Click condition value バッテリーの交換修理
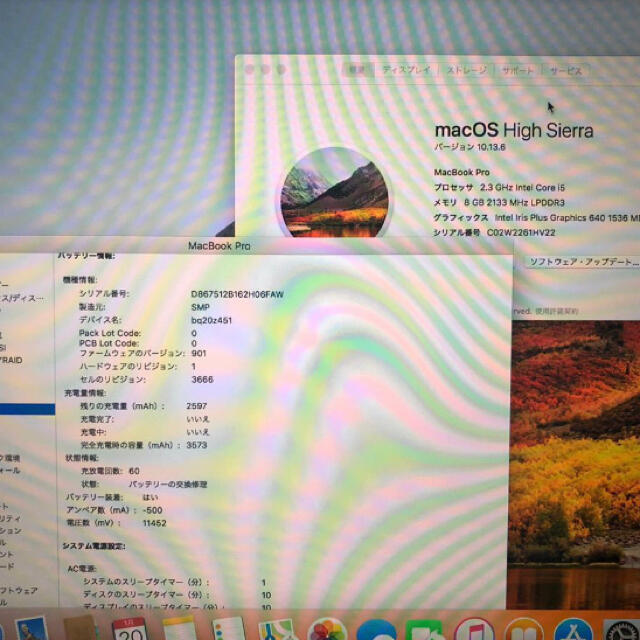This screenshot has width=640, height=640. coord(168,484)
